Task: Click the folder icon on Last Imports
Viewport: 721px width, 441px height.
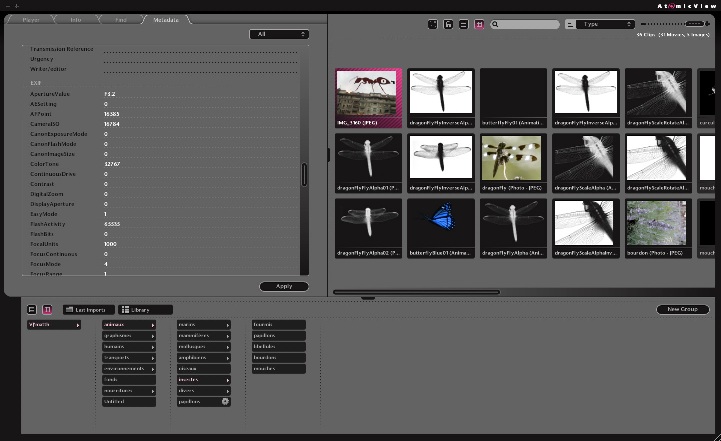Action: (x=69, y=310)
